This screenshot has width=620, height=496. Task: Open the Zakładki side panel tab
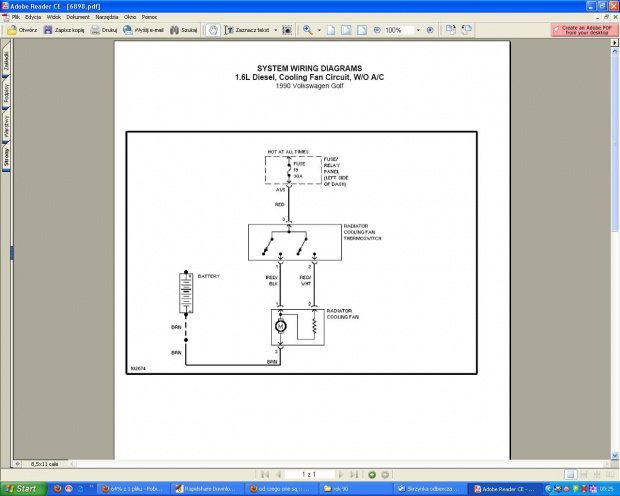[6, 59]
